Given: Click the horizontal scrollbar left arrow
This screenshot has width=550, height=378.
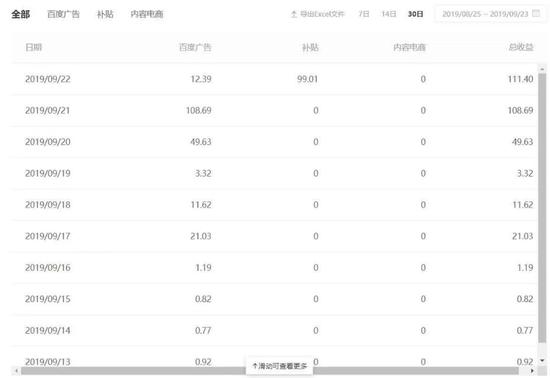Looking at the screenshot, I should [15, 371].
